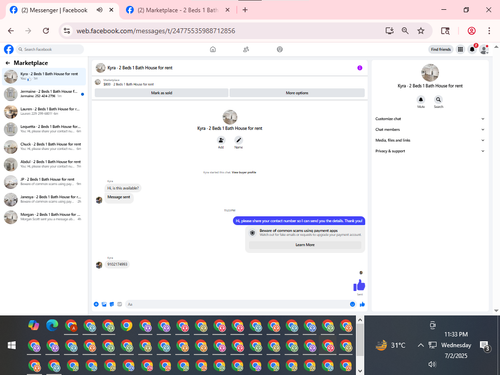
Task: Open Chrome three-dot menu
Action: coord(489,31)
